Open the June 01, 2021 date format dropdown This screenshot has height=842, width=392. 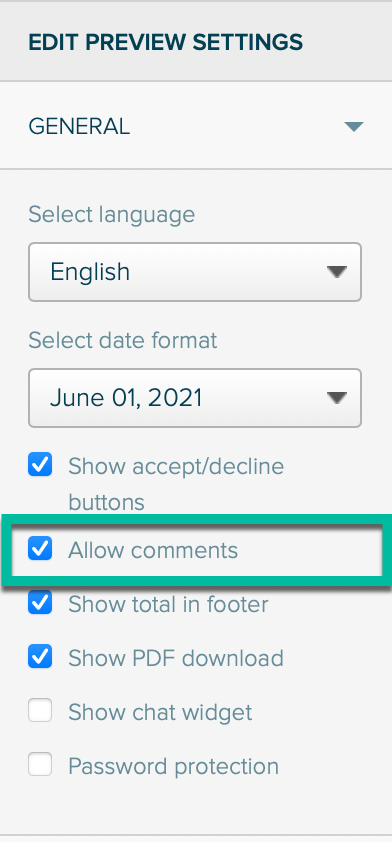[195, 398]
